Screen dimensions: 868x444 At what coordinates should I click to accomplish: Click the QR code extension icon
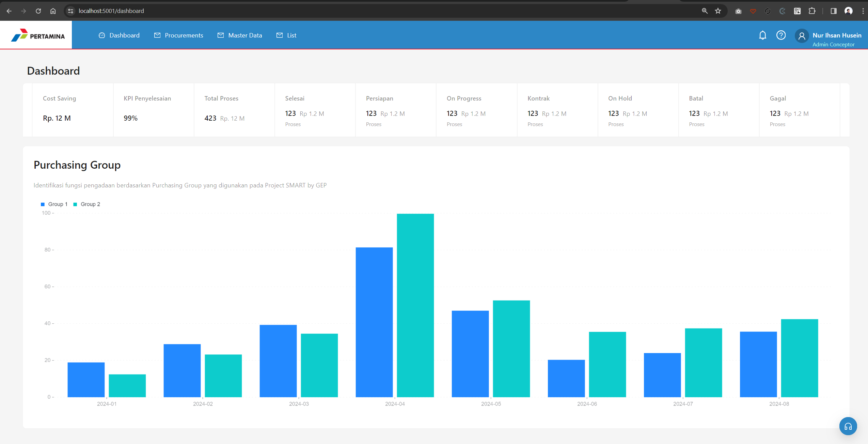(797, 11)
